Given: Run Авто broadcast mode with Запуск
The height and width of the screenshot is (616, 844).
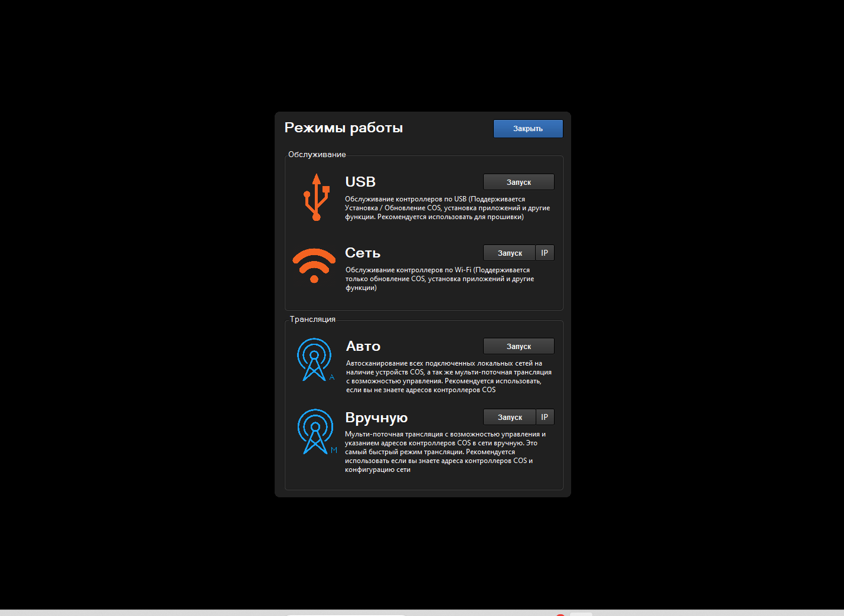Looking at the screenshot, I should coord(519,346).
